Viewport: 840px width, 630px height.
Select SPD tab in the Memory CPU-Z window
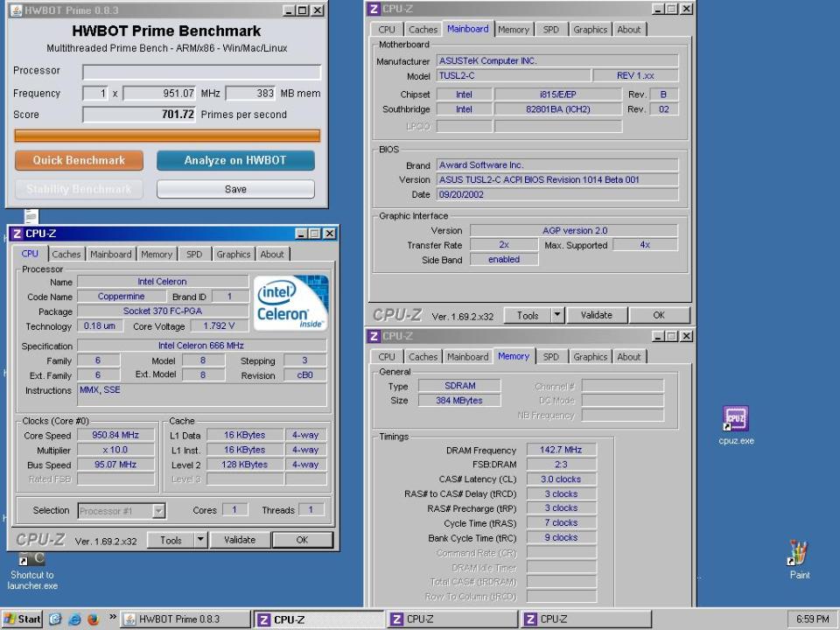(x=550, y=357)
